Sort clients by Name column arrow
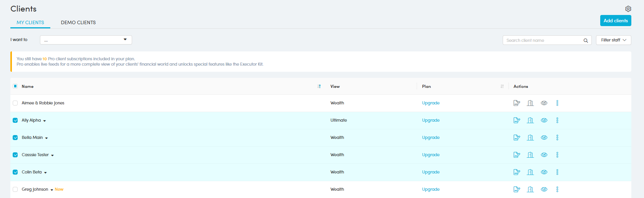Screen dimensions: 644x198 coord(319,86)
